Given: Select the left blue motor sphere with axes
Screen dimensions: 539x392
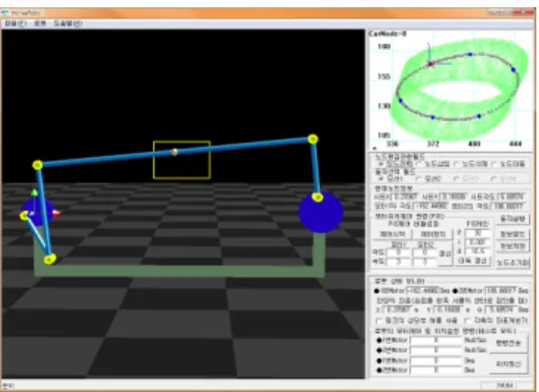Looking at the screenshot, I should (x=37, y=212).
